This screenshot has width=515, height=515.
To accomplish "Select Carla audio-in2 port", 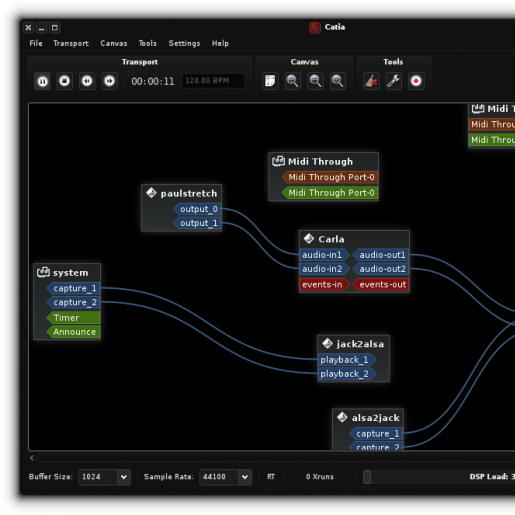I will pyautogui.click(x=324, y=269).
